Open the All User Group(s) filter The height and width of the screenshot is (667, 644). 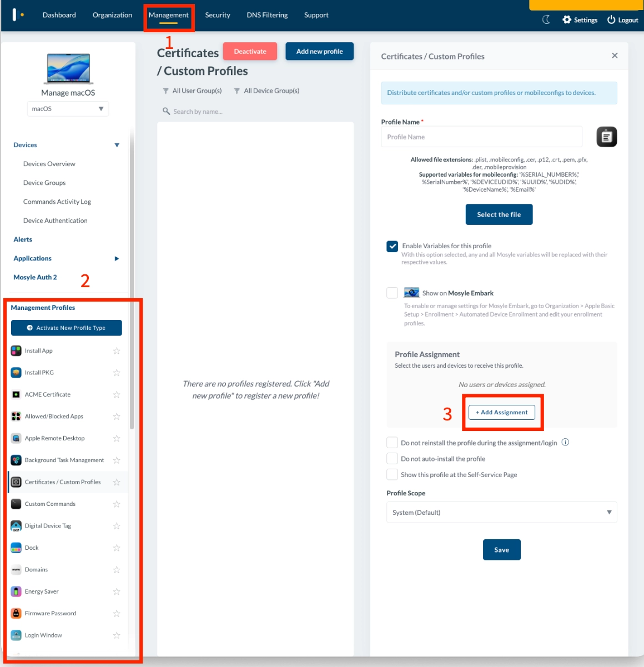click(192, 91)
